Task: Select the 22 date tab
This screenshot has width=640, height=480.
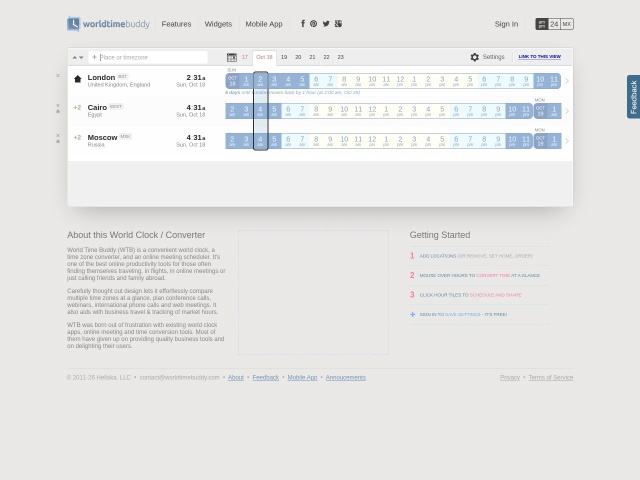Action: tap(327, 57)
